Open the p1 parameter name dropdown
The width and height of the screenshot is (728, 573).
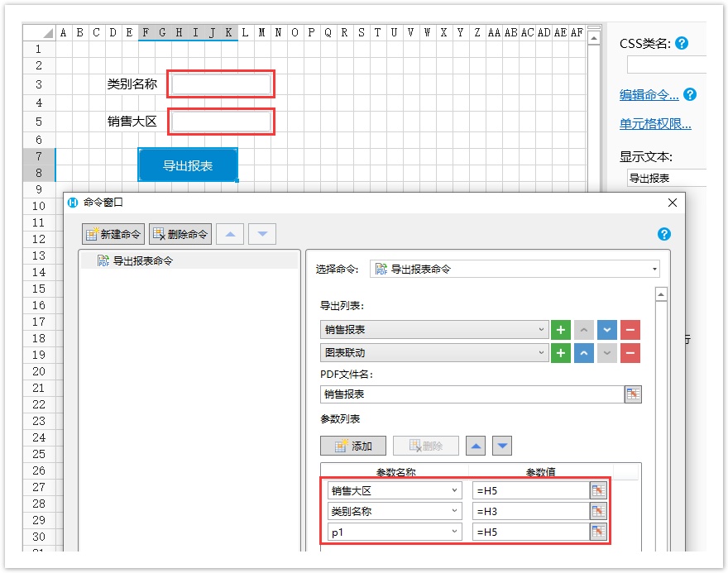coord(455,533)
